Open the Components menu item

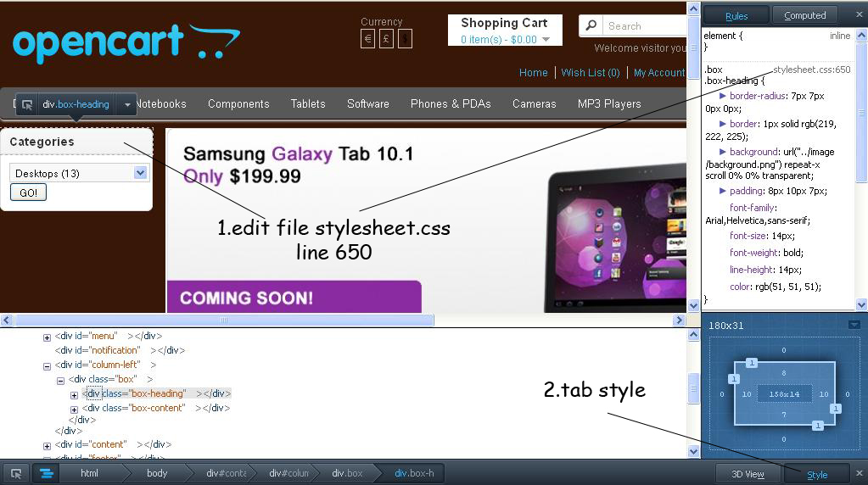238,103
